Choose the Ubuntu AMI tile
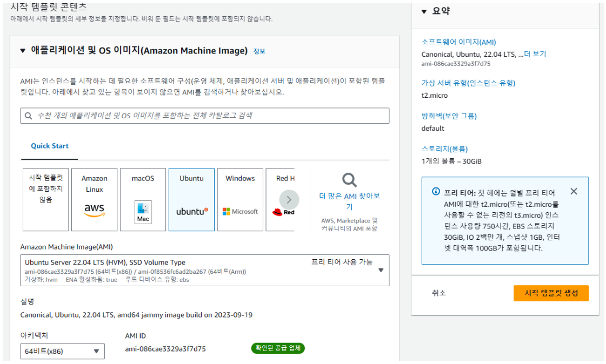Screen dimensions: 606x364 (191, 200)
